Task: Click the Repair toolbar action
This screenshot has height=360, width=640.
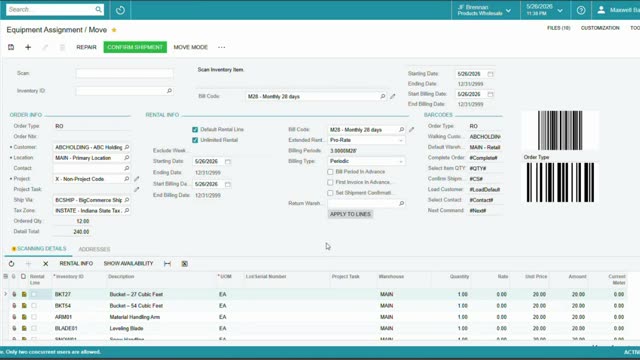Action: (x=87, y=47)
